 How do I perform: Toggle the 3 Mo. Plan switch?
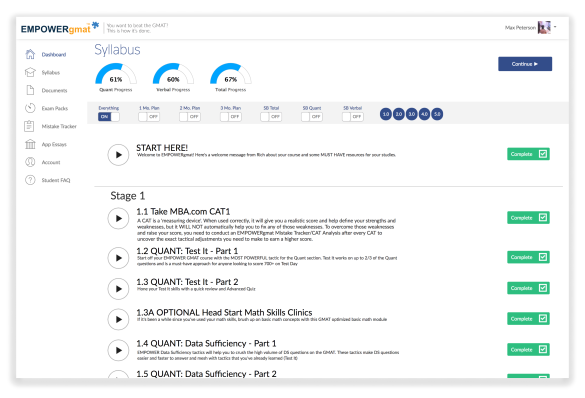(230, 117)
